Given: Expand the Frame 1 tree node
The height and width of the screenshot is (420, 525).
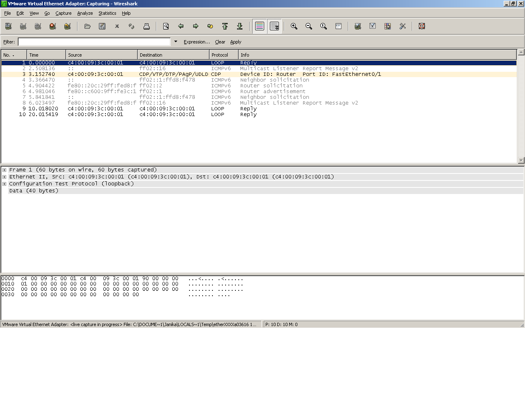Looking at the screenshot, I should (4, 170).
